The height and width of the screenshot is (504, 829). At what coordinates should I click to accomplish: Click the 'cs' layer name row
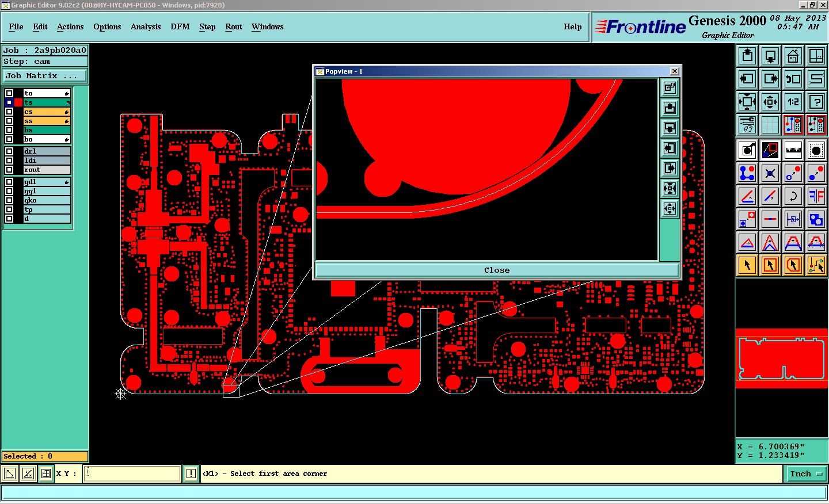coord(47,112)
